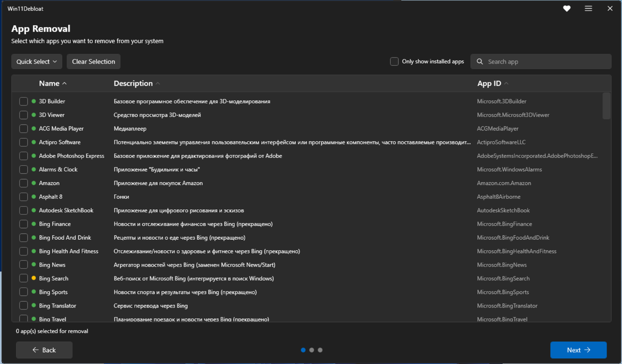The width and height of the screenshot is (622, 364).
Task: Sort list by App ID column
Action: [x=493, y=83]
